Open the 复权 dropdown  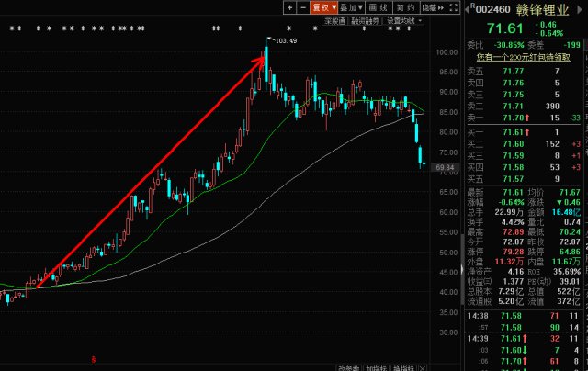(322, 6)
